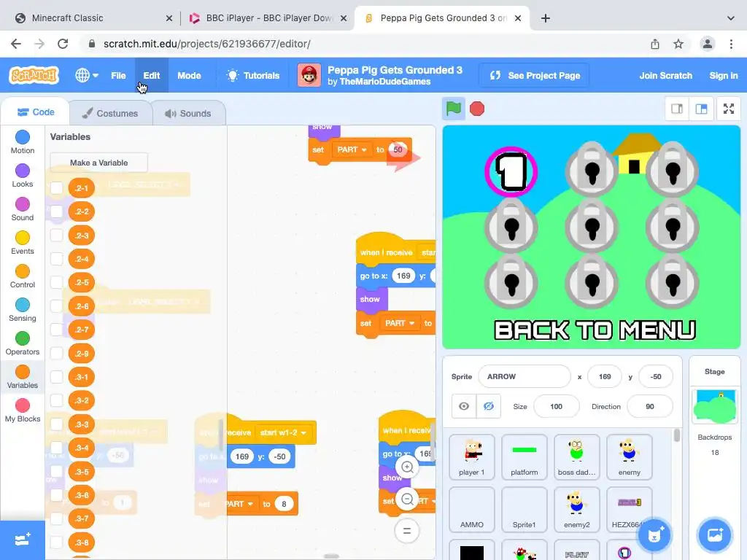The image size is (747, 560).
Task: Click the red stop button
Action: pos(477,109)
